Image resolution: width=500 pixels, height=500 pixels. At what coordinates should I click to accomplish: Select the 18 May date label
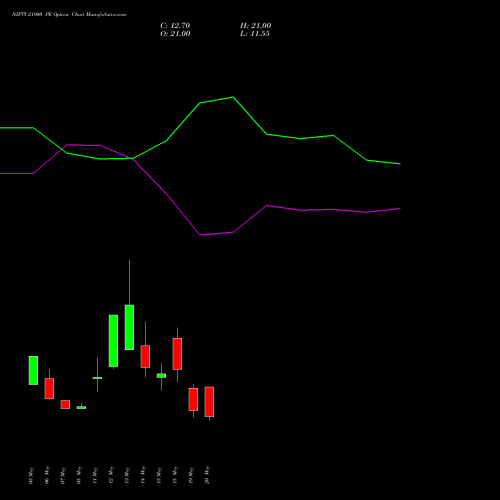175,475
